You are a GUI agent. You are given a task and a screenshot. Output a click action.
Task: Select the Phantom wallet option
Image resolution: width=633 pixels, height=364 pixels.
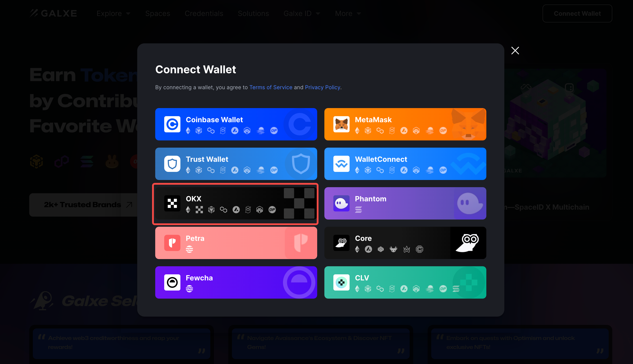point(405,203)
